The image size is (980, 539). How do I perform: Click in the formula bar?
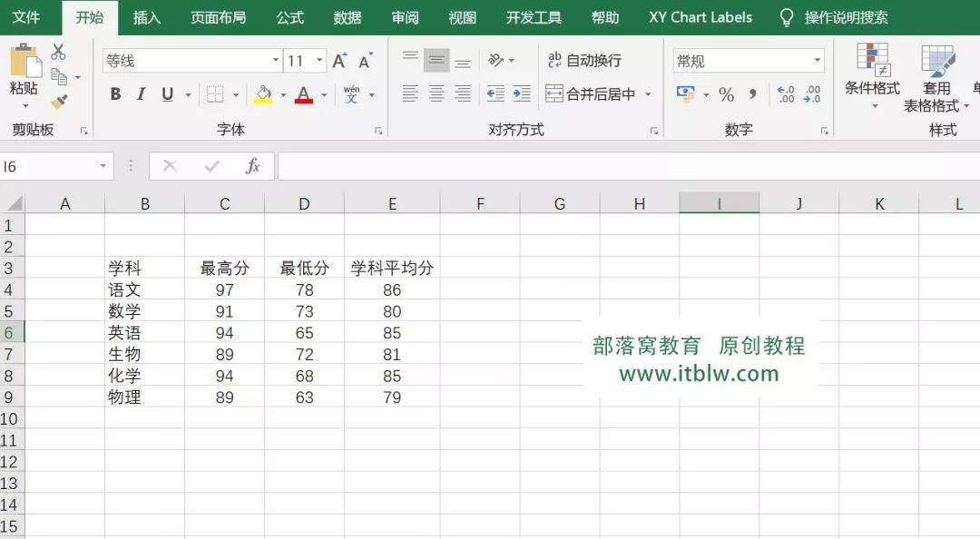[629, 166]
